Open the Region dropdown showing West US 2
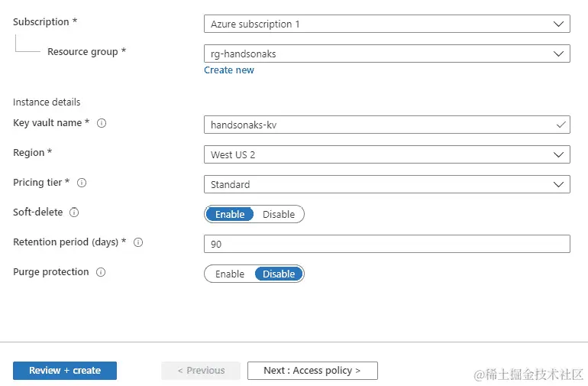588x386 pixels. click(x=387, y=154)
